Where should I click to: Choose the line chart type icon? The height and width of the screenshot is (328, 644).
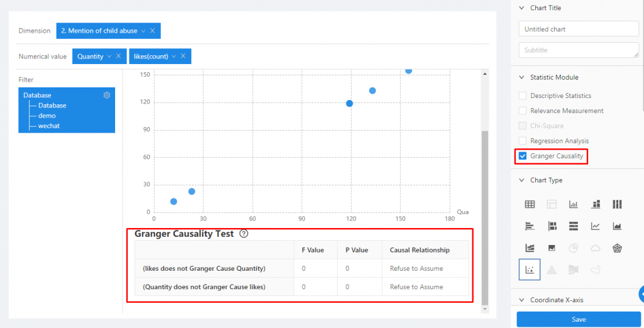(595, 226)
